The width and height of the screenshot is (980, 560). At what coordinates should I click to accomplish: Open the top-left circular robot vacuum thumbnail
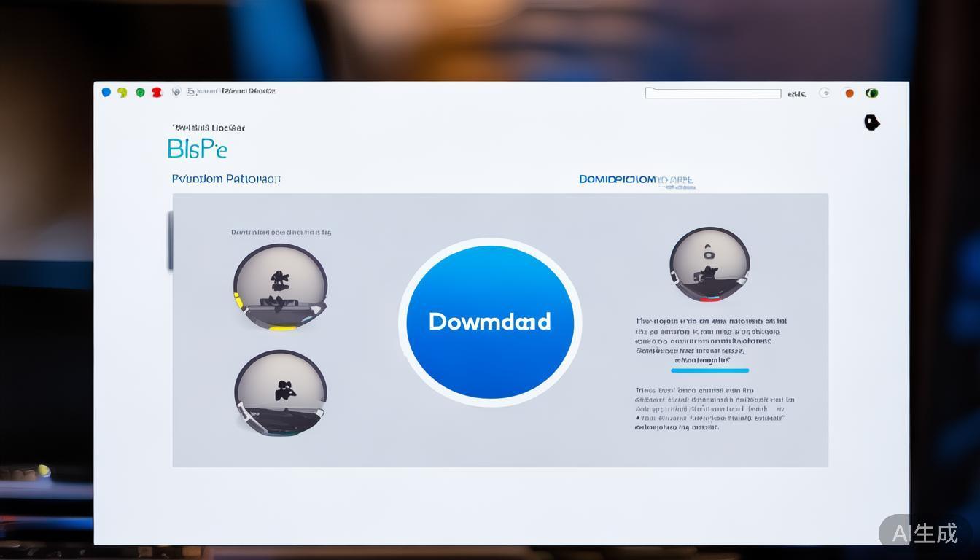(x=280, y=287)
